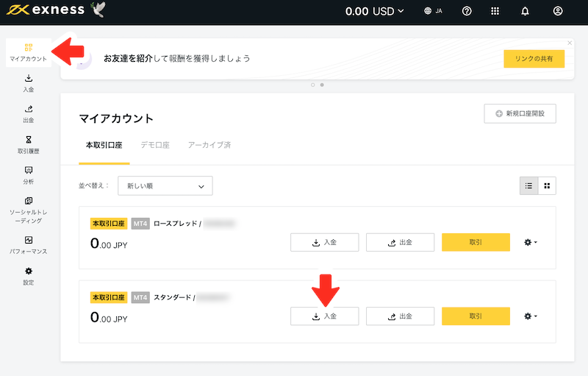Open the user profile icon
Image resolution: width=588 pixels, height=376 pixels.
(x=558, y=11)
